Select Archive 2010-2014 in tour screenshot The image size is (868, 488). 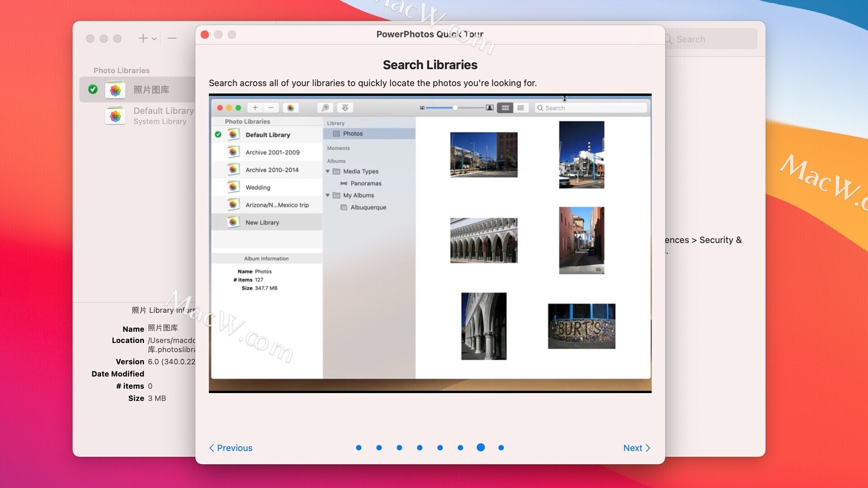[x=267, y=170]
